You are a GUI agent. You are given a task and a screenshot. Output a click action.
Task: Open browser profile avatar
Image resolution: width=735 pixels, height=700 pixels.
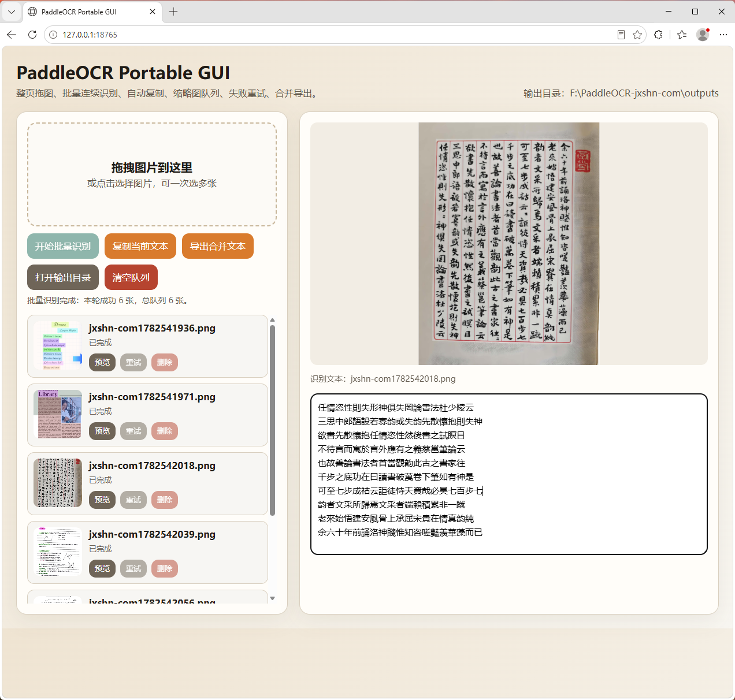[x=703, y=35]
